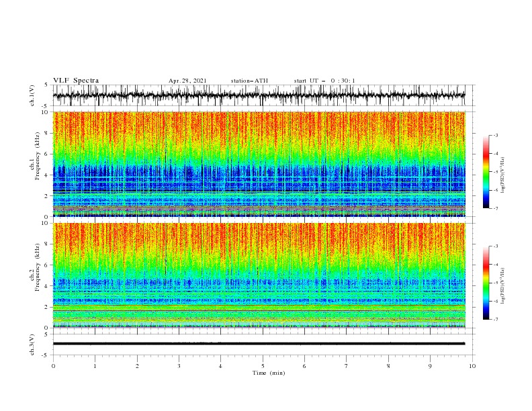Click the "1" minute tick label
Viewport: 532px width, 411px height.
[x=95, y=366]
